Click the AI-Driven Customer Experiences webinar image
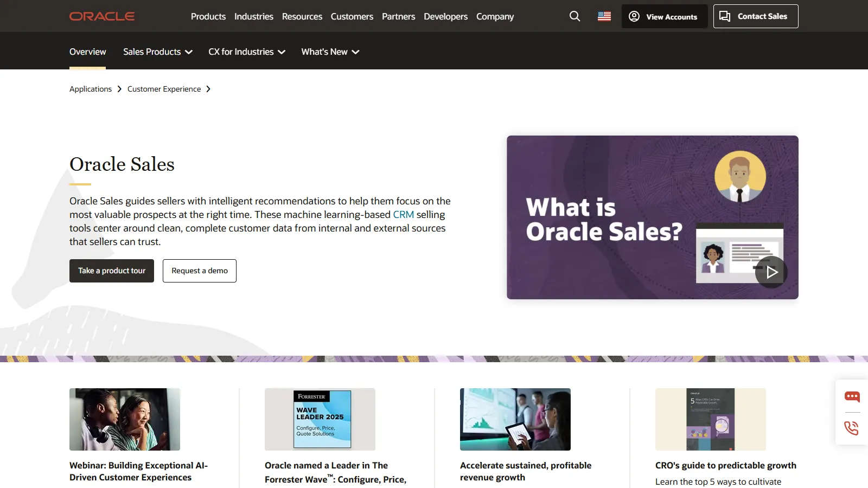Viewport: 868px width, 488px height. (x=124, y=419)
